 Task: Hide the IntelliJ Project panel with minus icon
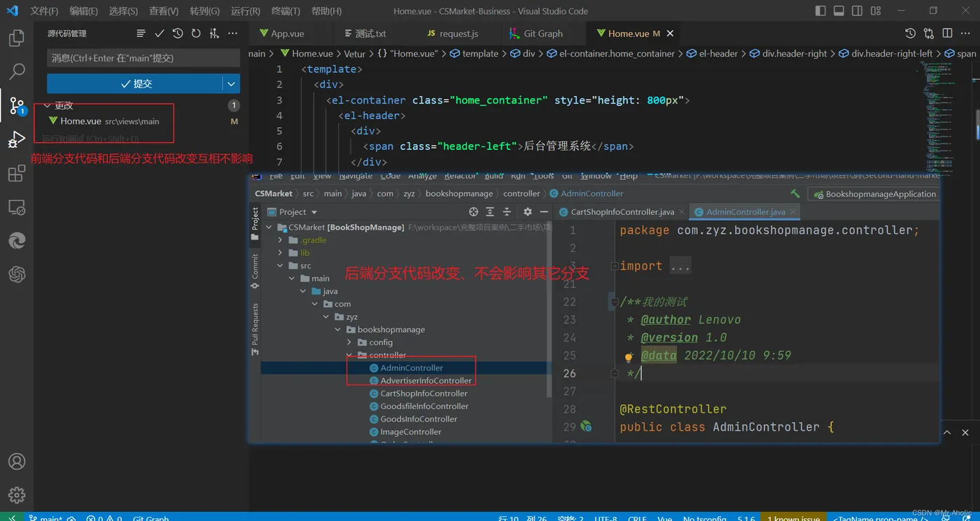pos(543,211)
